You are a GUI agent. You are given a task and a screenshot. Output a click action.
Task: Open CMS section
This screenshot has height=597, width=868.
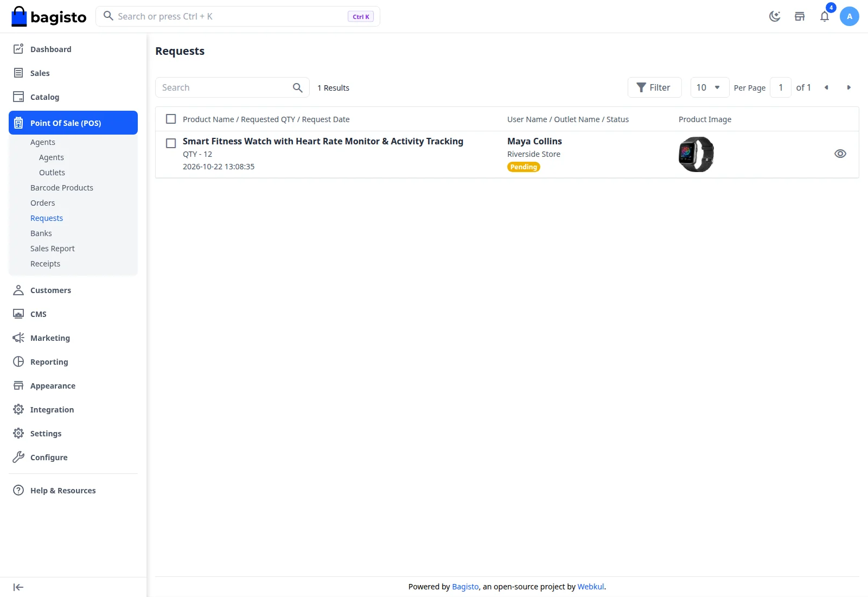tap(73, 314)
